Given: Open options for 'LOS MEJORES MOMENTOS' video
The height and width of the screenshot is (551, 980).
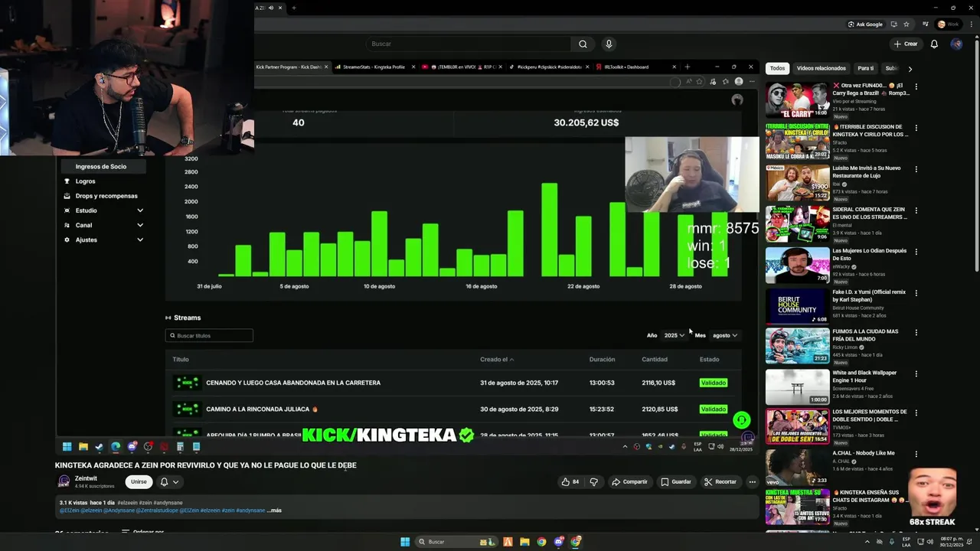Looking at the screenshot, I should coord(916,413).
